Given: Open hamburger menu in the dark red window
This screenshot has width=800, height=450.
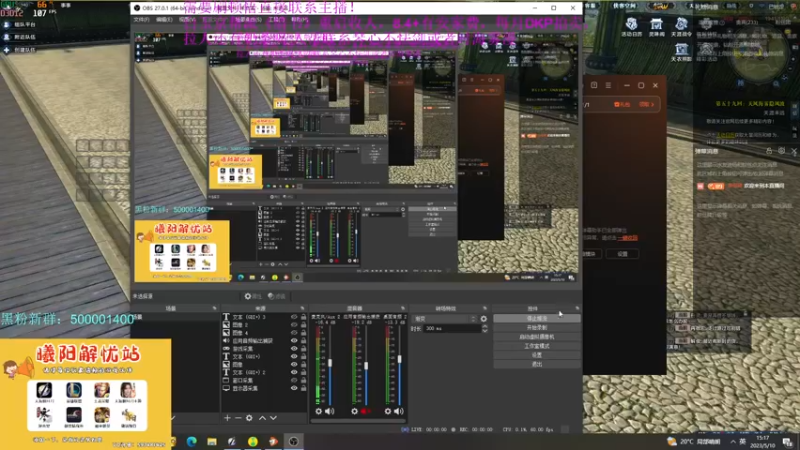Looking at the screenshot, I should 608,85.
